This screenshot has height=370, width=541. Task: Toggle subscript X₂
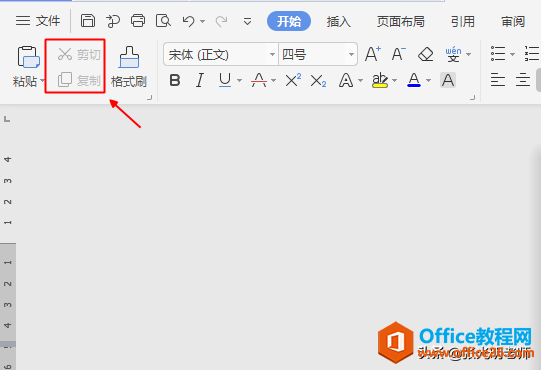click(318, 81)
